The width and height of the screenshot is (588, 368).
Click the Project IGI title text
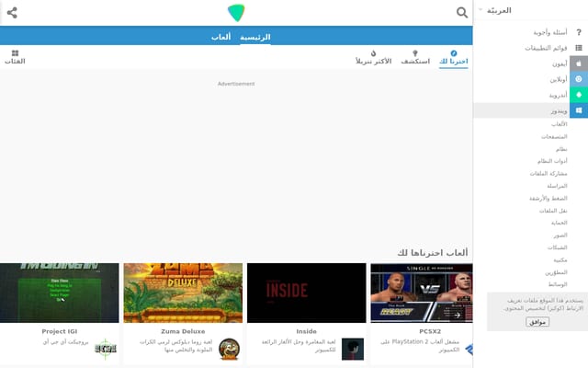59,331
